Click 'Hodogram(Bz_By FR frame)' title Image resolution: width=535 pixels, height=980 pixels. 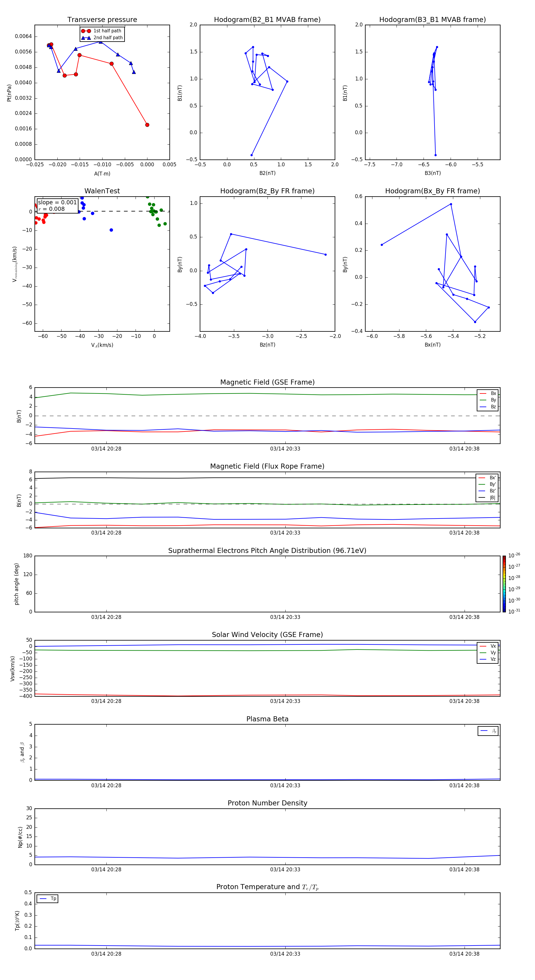(x=267, y=191)
